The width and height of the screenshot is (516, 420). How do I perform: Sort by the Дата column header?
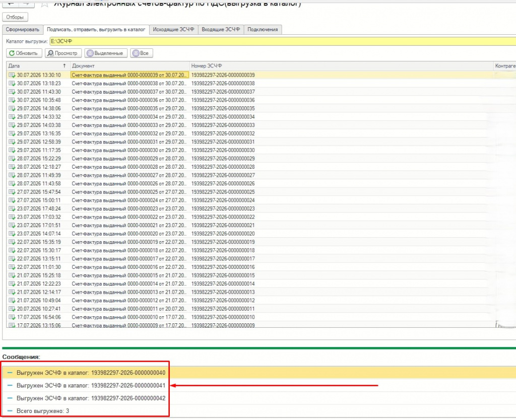click(x=38, y=66)
